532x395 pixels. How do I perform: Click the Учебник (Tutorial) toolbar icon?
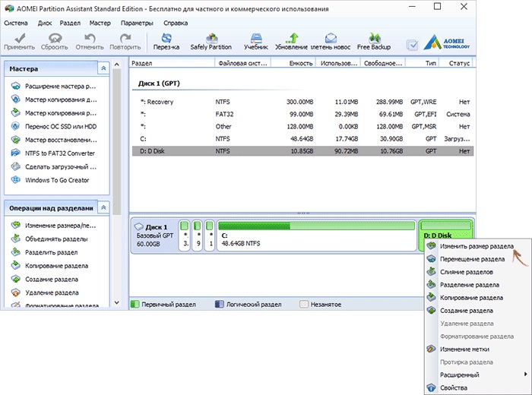pos(256,42)
